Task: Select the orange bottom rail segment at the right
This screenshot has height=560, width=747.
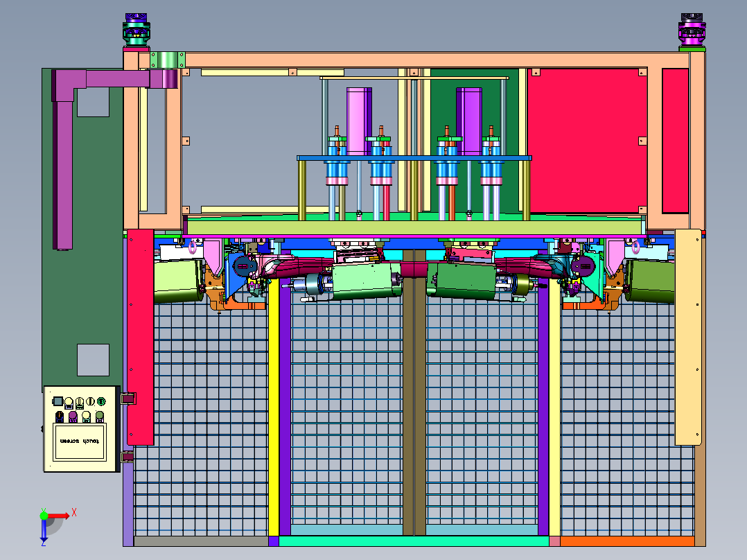Action: pos(627,541)
